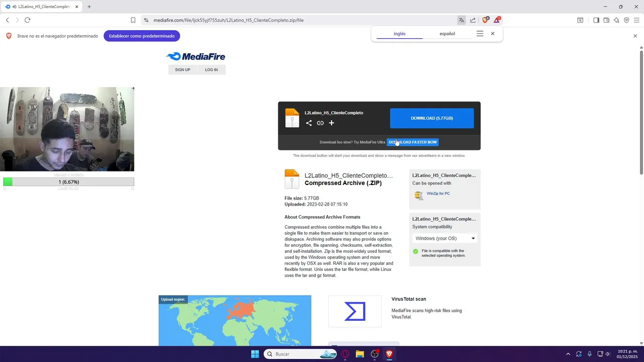Open OBS Studio from the taskbar

(x=374, y=354)
